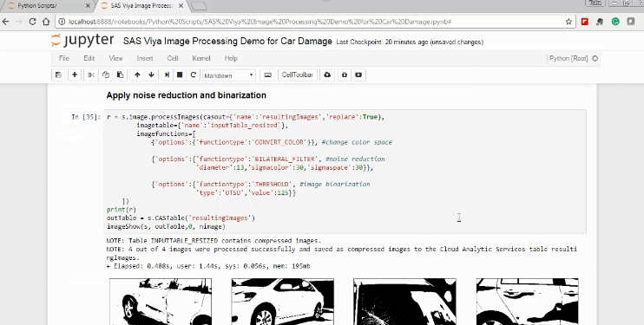The image size is (644, 325).
Task: Open the Evernote elephant extension icon
Action: coord(600,22)
